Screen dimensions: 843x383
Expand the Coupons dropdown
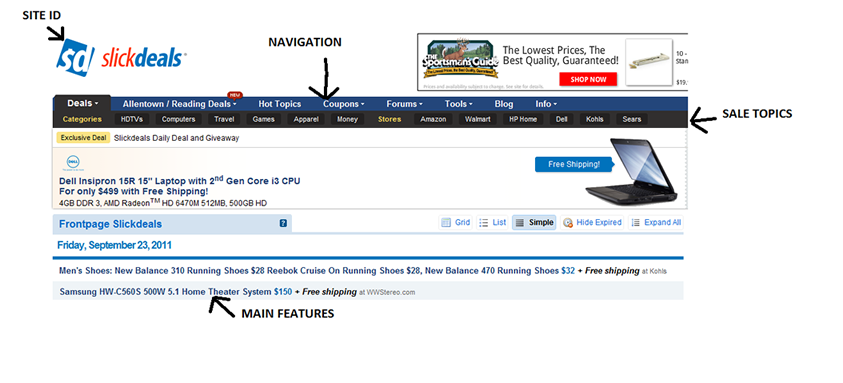point(344,104)
